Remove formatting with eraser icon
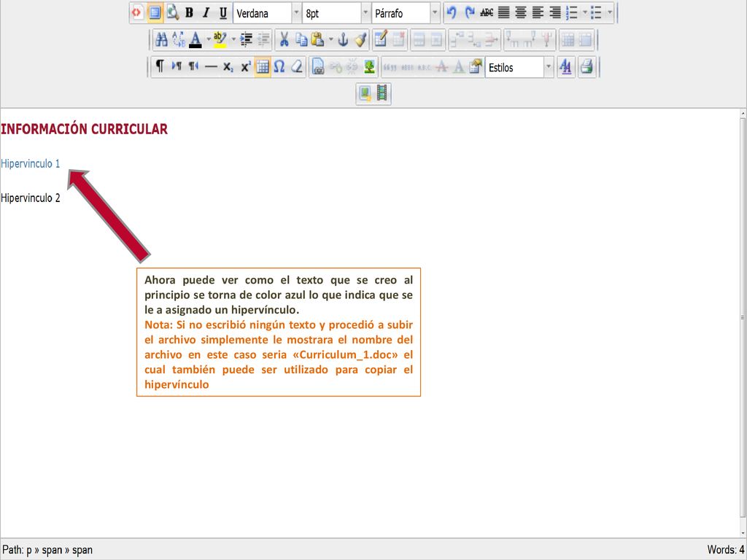Screen dimensions: 747x560 click(x=297, y=67)
